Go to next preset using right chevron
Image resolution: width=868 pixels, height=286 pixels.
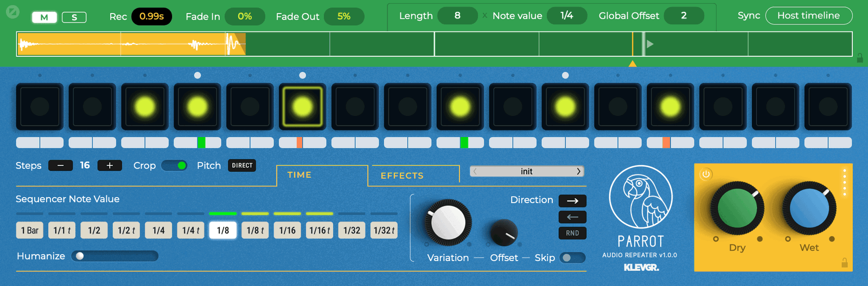(x=578, y=171)
